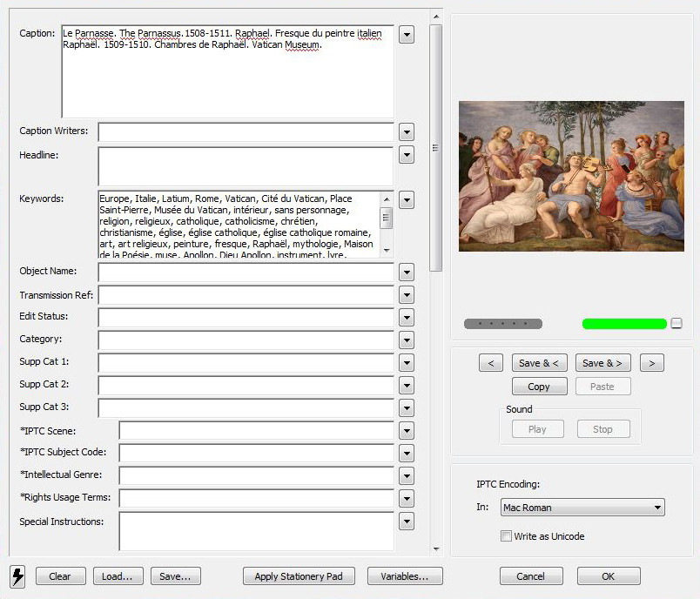
Task: Click the main form scrollbar down arrow
Action: click(436, 549)
